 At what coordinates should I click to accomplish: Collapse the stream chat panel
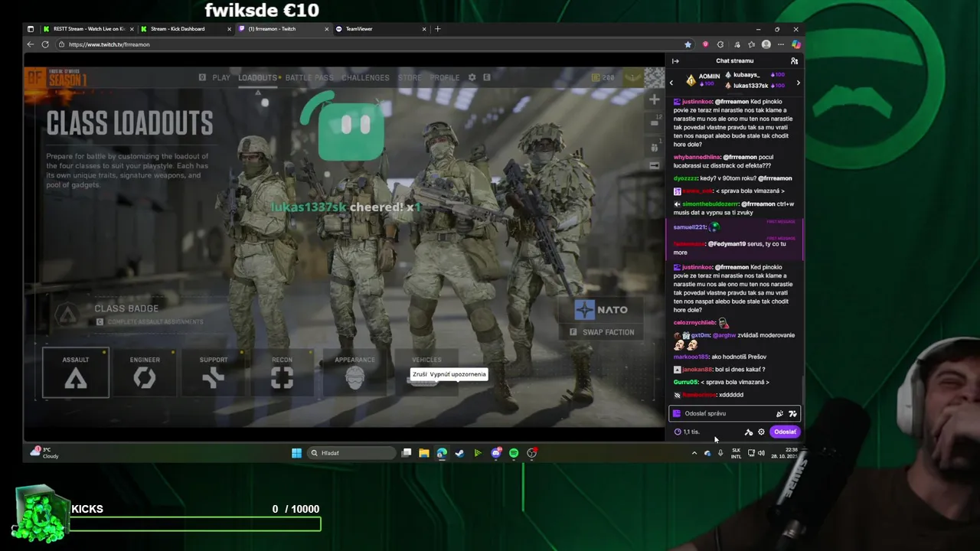pyautogui.click(x=675, y=61)
